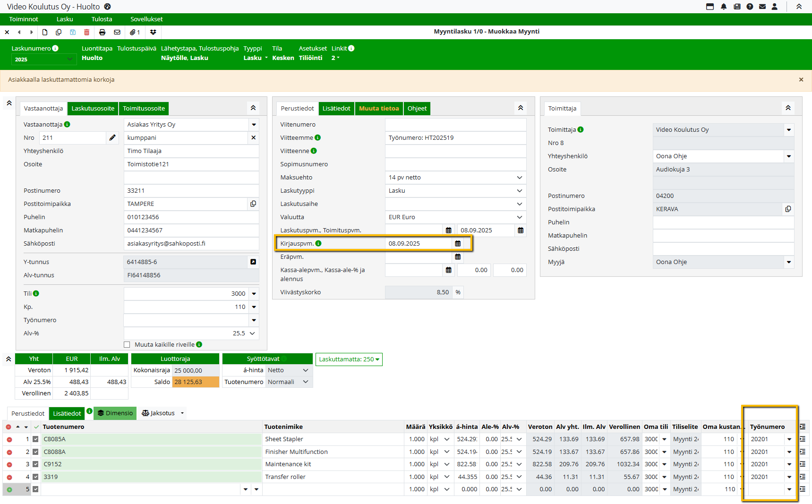Check the Muuta kaikille riveille checkbox
The width and height of the screenshot is (812, 504).
127,345
